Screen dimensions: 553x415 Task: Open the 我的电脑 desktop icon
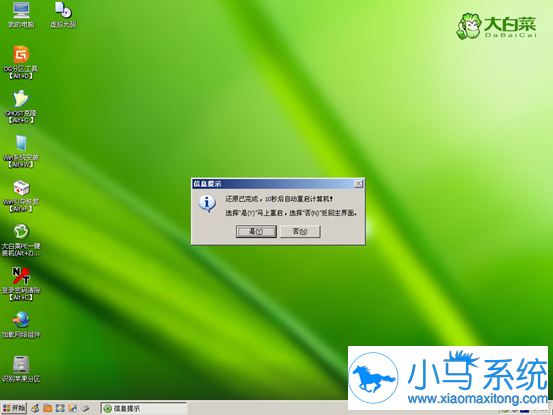[21, 15]
